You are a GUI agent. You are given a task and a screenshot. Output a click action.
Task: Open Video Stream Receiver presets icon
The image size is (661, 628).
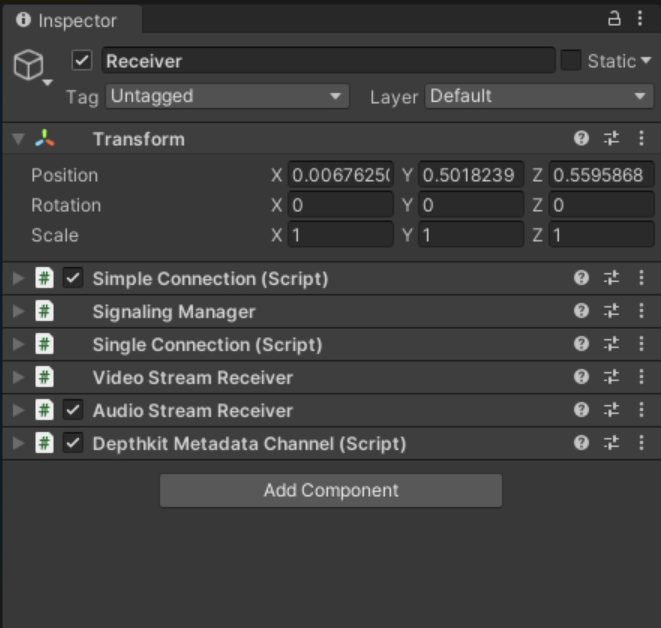pos(611,377)
